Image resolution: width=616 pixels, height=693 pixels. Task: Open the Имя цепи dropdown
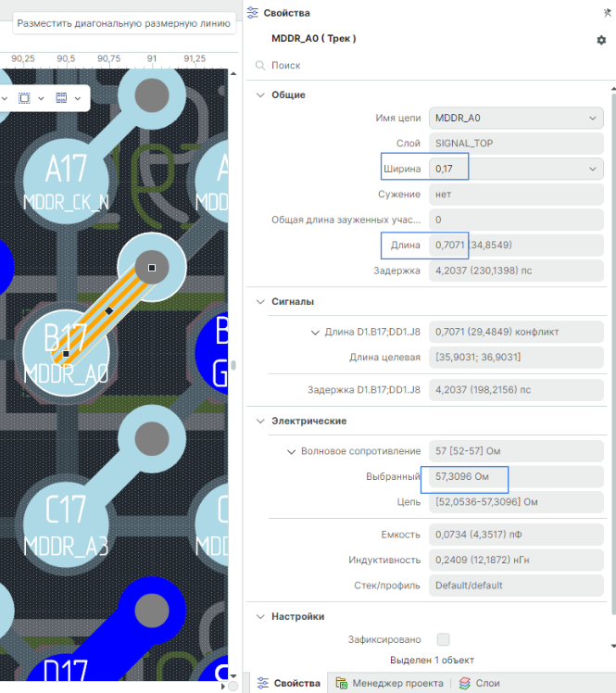click(x=592, y=118)
